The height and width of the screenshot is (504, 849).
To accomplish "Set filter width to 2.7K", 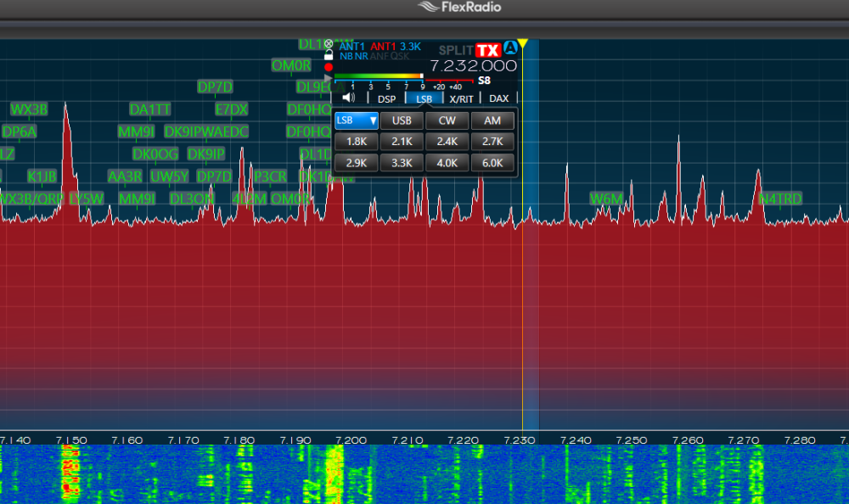I will tap(492, 142).
